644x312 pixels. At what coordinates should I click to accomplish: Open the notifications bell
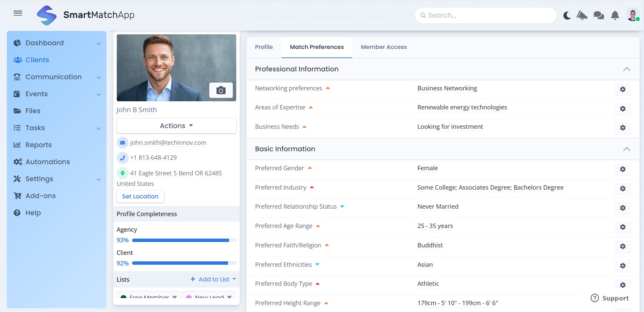(615, 15)
